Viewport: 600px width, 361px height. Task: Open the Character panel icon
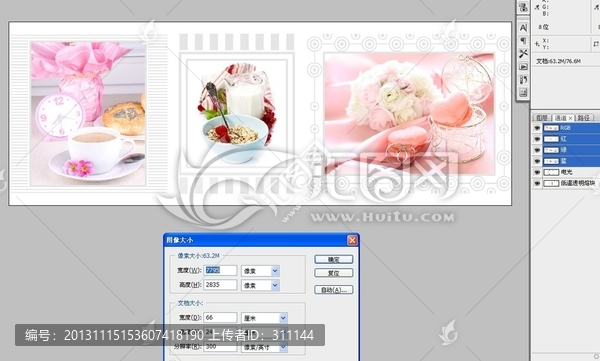pos(523,28)
